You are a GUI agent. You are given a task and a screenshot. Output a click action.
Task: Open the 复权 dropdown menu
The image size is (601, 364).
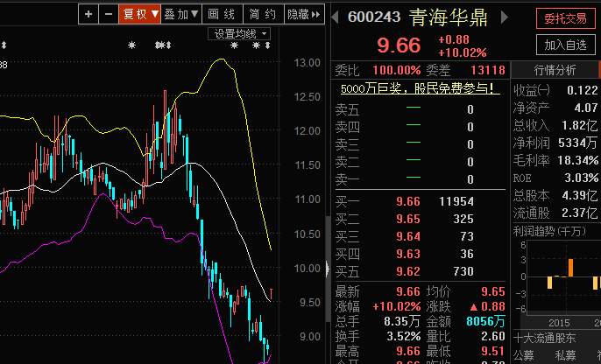click(x=139, y=15)
